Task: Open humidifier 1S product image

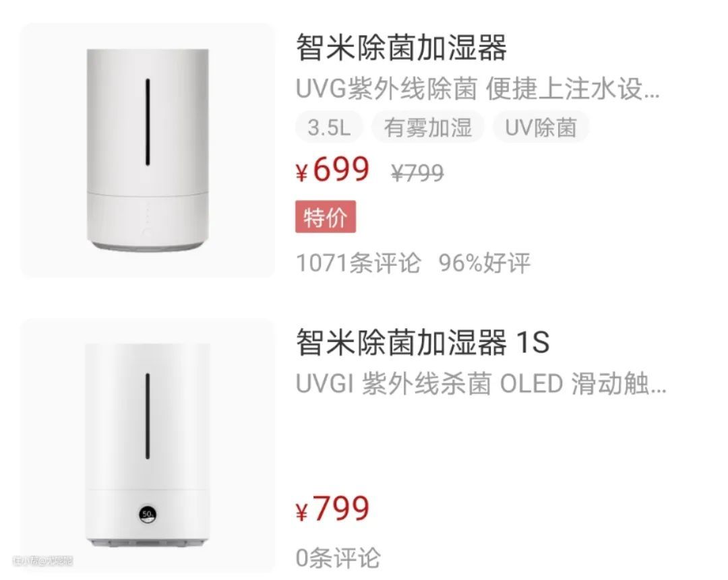Action: tap(148, 445)
